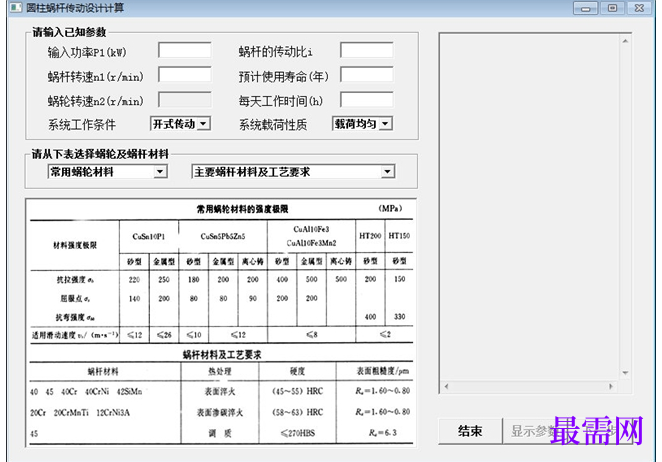
Task: Click the 蜗杆材料 column header
Action: point(103,372)
